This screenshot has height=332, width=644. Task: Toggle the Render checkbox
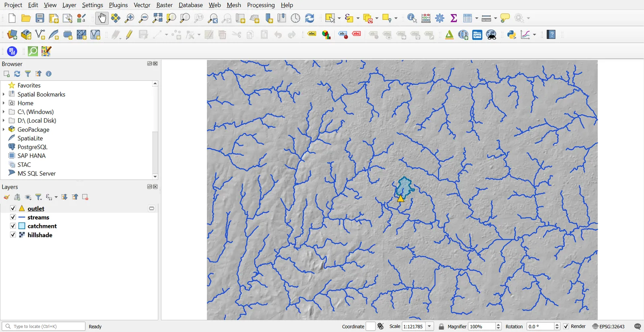(x=566, y=326)
